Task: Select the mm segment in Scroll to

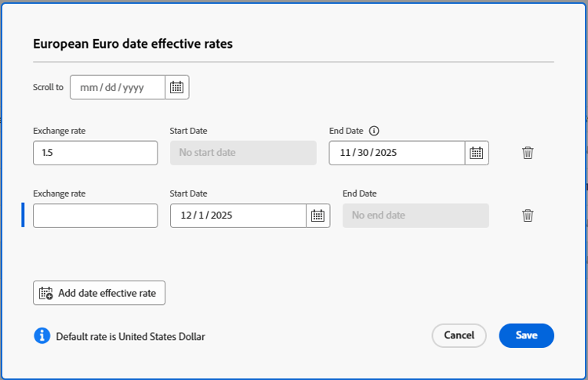Action: (88, 88)
